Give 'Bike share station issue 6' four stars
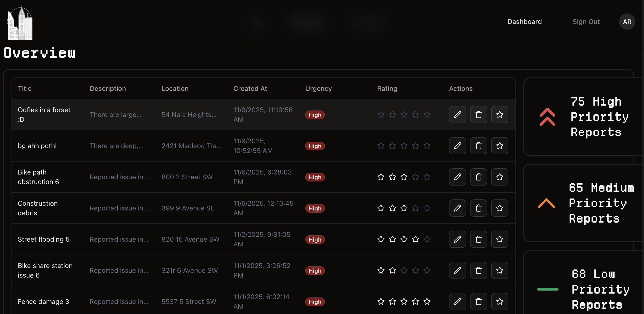Image resolution: width=644 pixels, height=314 pixels. pyautogui.click(x=415, y=270)
